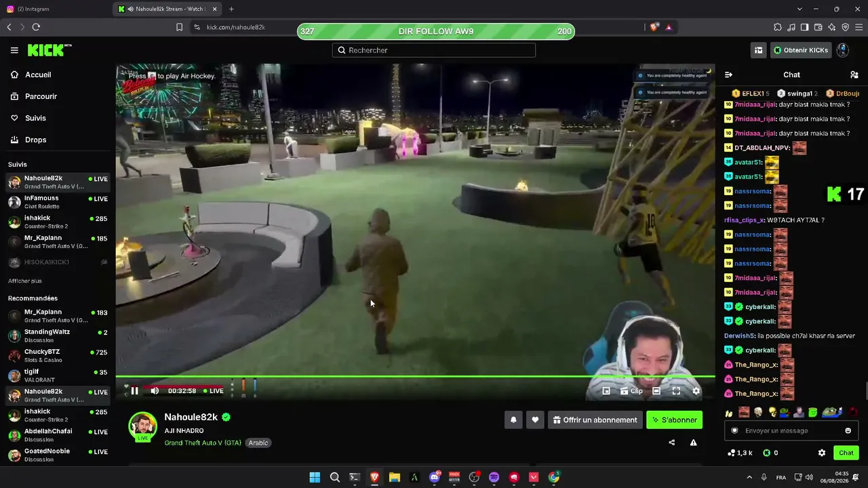Open Brave VPN shield icon
This screenshot has width=868, height=488.
pyautogui.click(x=845, y=27)
